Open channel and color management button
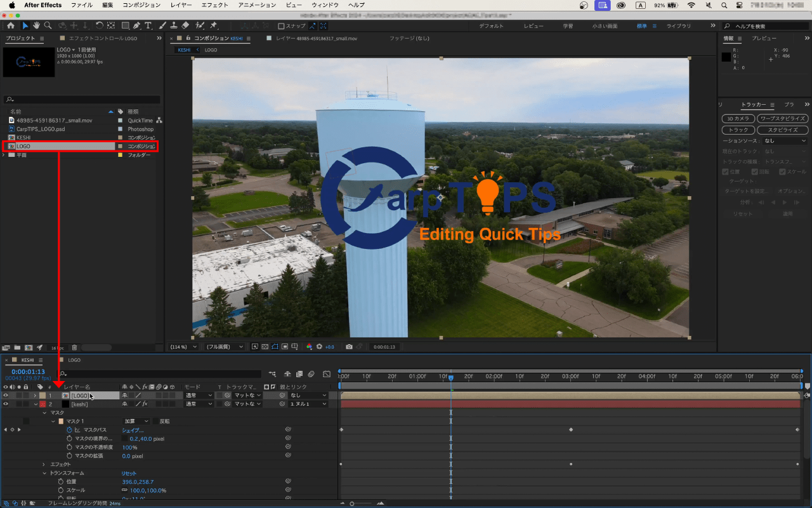 [309, 347]
